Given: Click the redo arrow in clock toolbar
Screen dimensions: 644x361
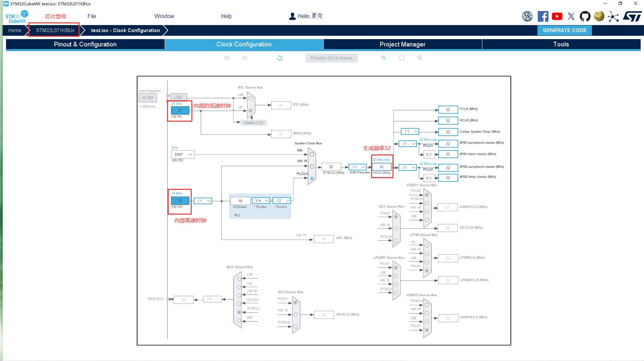Looking at the screenshot, I should [x=245, y=58].
